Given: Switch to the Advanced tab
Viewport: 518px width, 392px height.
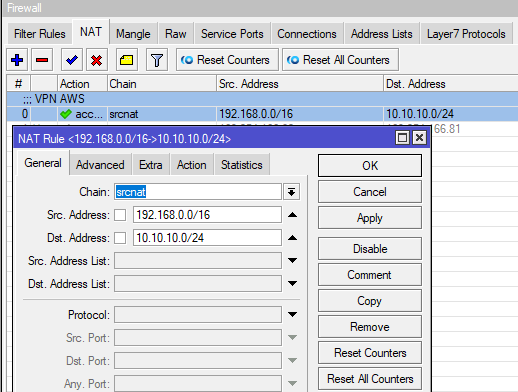Looking at the screenshot, I should (x=100, y=165).
